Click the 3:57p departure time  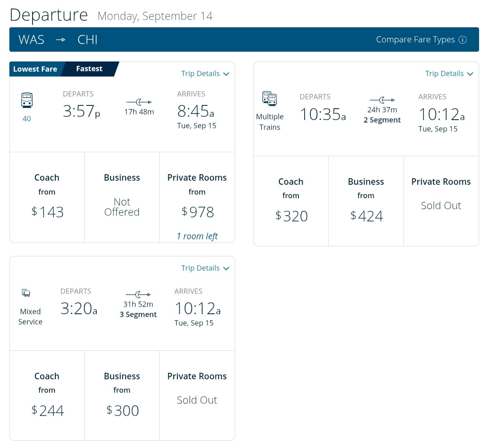(x=81, y=111)
